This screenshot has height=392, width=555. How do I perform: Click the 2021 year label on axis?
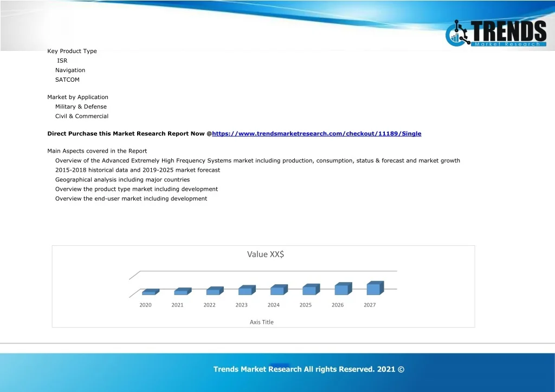177,305
